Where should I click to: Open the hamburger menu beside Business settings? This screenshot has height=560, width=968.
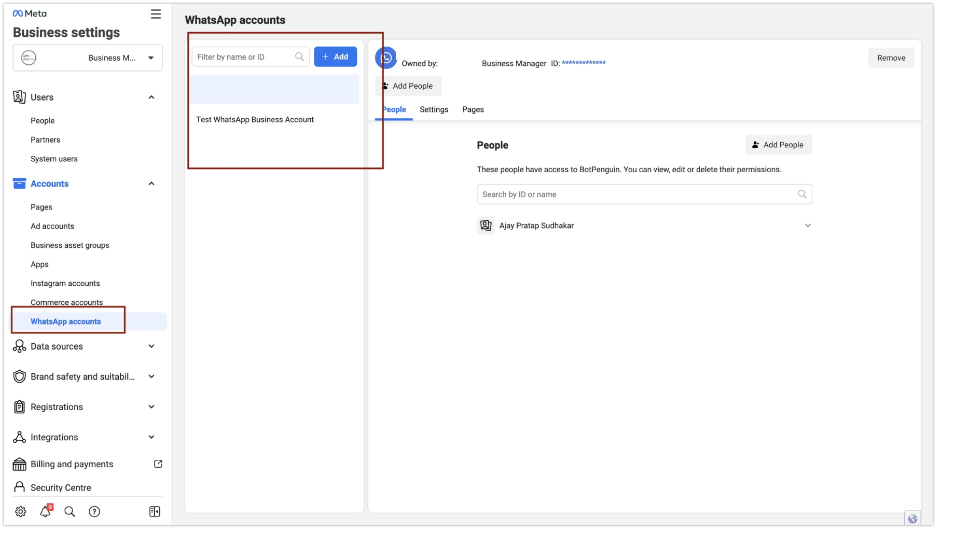156,14
